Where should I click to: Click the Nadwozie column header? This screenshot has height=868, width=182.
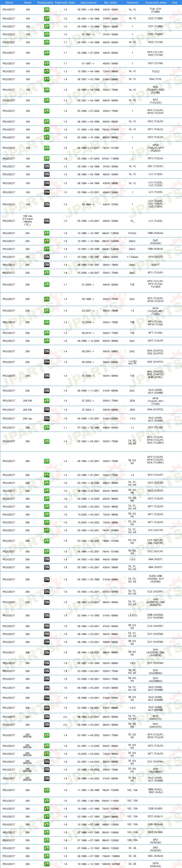pos(132,2)
